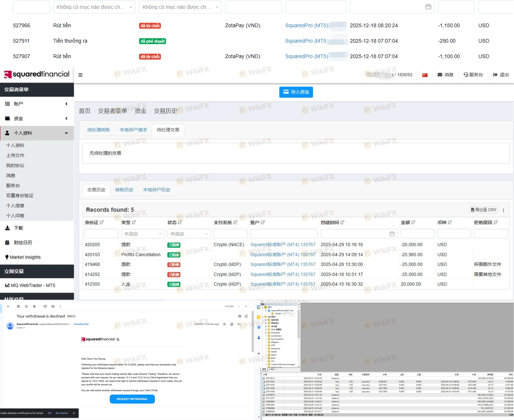514x420 pixels.
Task: Open the email in a new window
Action: point(246,316)
